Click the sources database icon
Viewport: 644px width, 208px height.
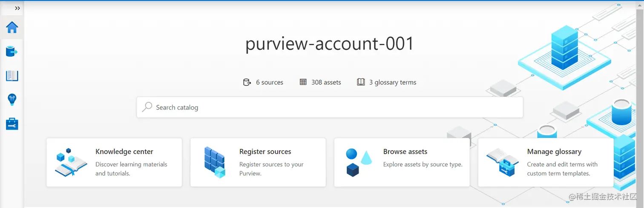[247, 82]
